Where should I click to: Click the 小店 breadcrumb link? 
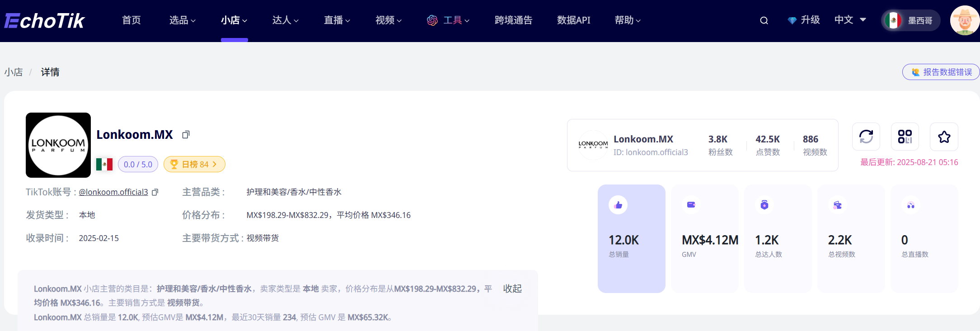point(14,72)
